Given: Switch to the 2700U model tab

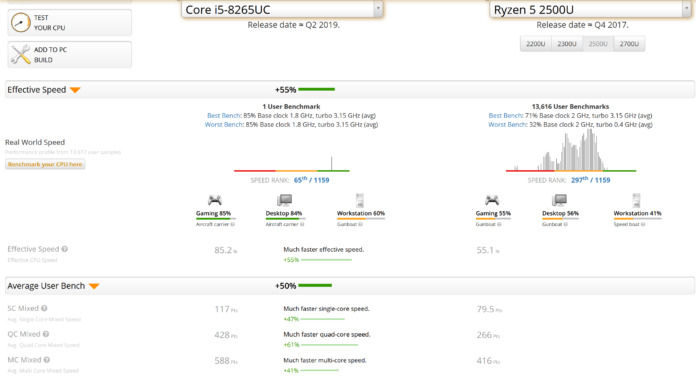Looking at the screenshot, I should coord(629,44).
